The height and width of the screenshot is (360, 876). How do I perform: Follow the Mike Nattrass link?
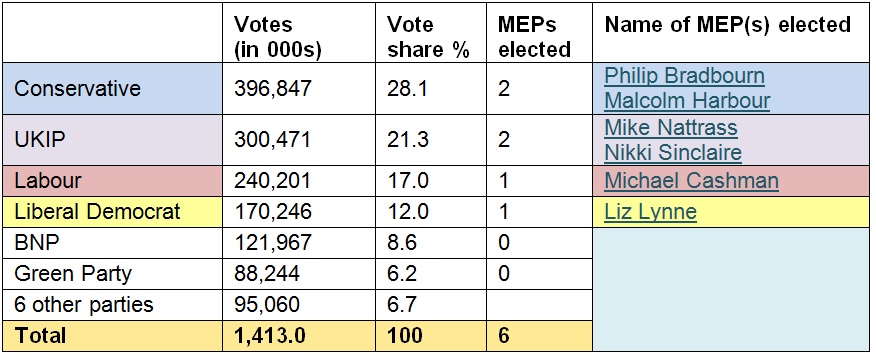(671, 127)
